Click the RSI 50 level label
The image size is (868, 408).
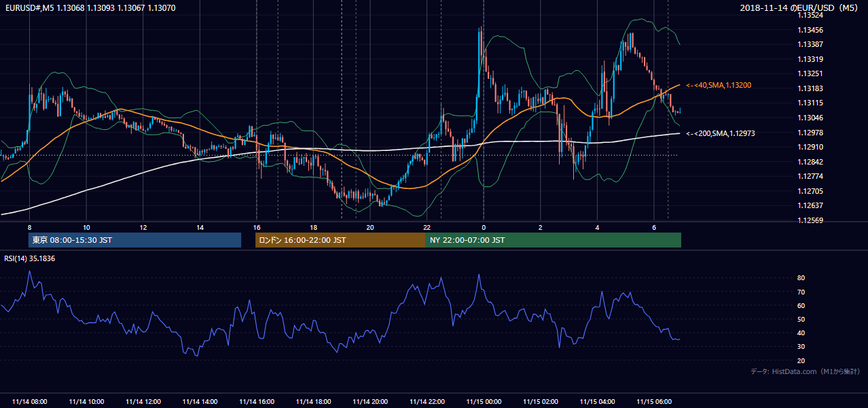point(801,319)
